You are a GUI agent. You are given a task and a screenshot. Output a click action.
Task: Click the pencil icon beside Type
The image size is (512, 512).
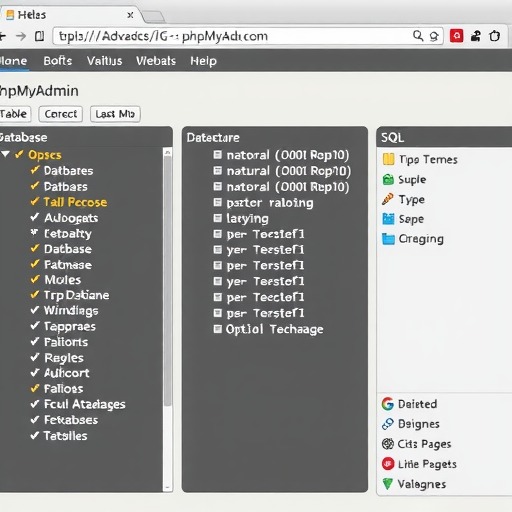[388, 199]
